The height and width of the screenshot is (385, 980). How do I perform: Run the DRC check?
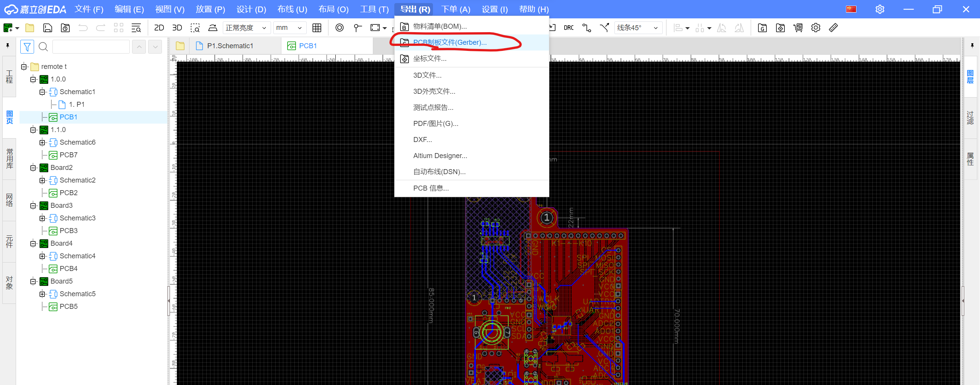[569, 28]
